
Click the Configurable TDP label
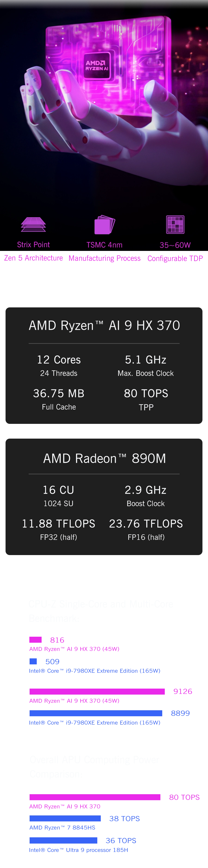coord(175,259)
